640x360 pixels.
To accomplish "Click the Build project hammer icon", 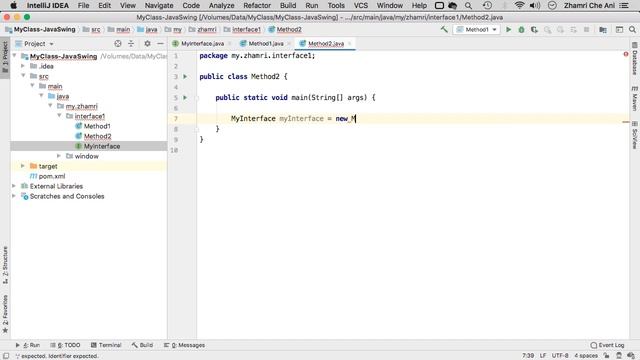I will (x=444, y=29).
